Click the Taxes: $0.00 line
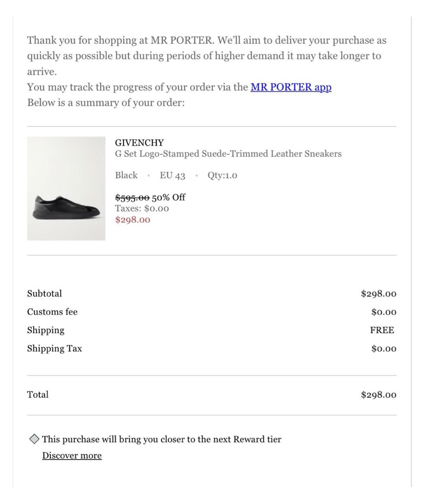The height and width of the screenshot is (504, 425). 142,208
